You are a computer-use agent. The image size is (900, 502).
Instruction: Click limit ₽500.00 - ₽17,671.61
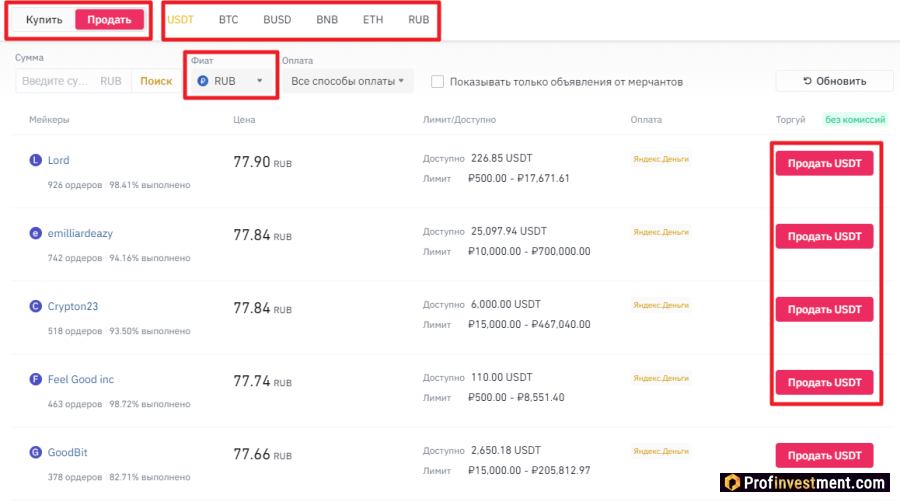tap(519, 178)
